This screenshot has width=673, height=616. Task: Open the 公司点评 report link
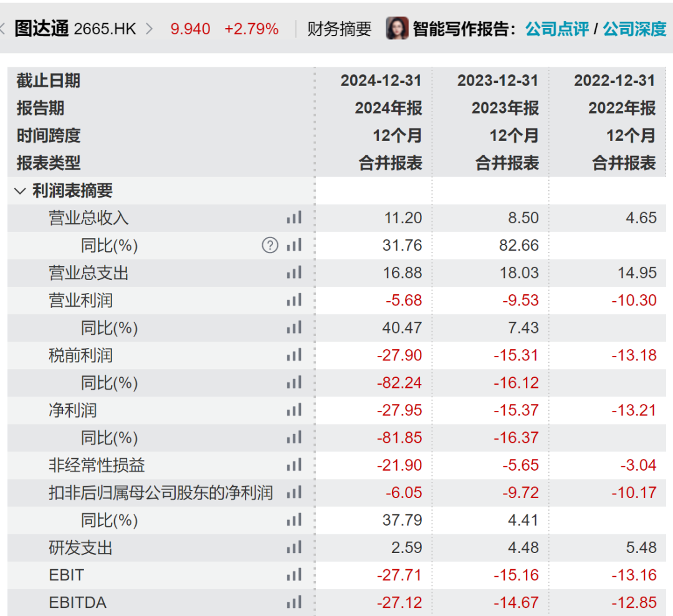point(556,29)
